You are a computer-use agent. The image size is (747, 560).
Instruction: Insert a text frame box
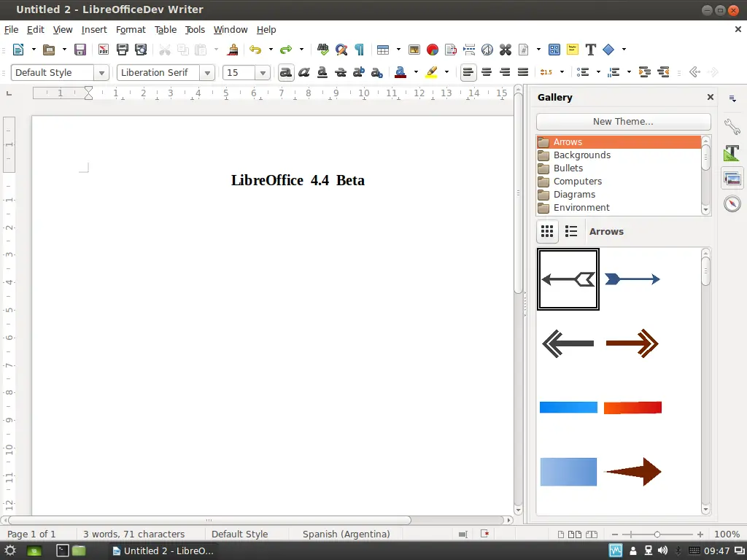point(451,50)
